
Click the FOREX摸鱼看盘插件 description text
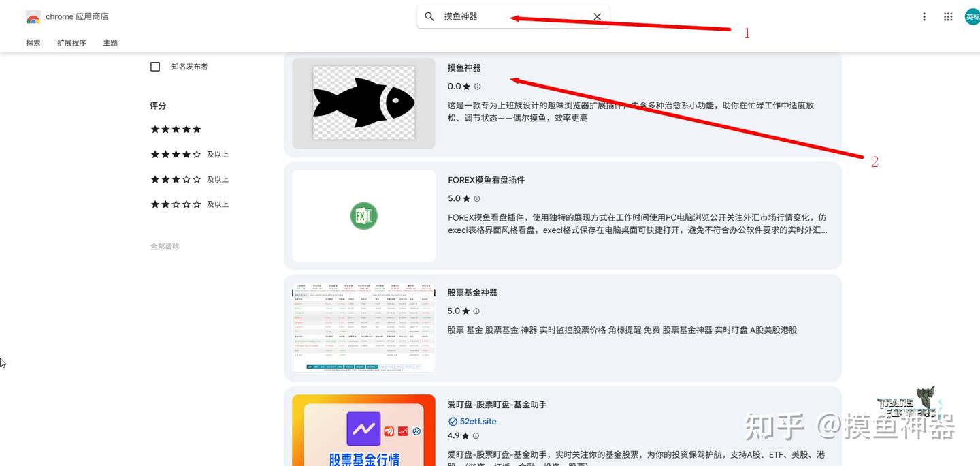(637, 224)
